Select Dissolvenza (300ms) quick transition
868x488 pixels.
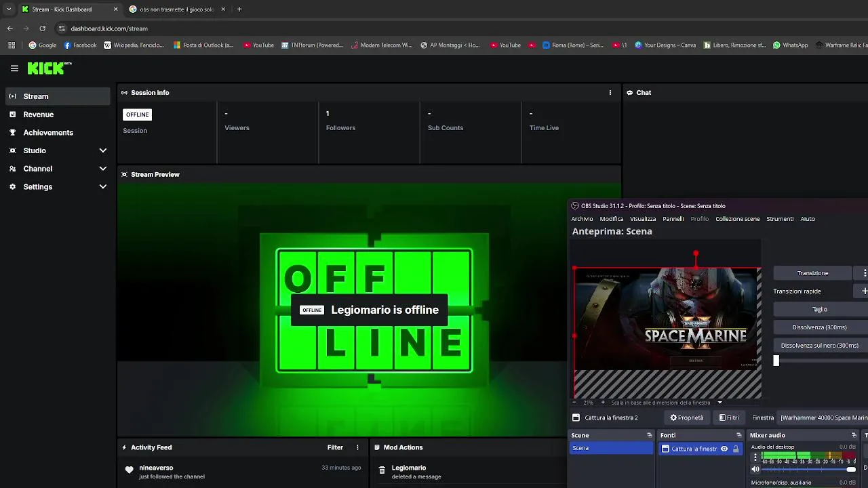[819, 327]
